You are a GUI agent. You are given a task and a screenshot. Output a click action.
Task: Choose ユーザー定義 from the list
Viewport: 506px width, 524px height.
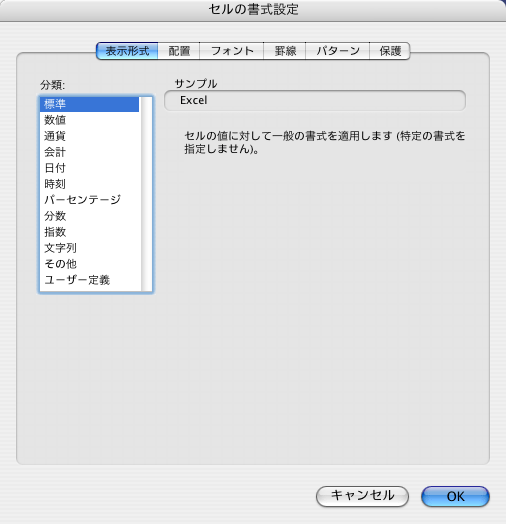90,280
